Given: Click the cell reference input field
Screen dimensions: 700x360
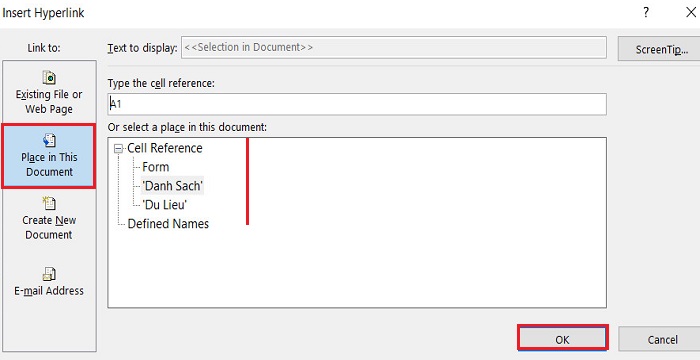Looking at the screenshot, I should tap(357, 104).
